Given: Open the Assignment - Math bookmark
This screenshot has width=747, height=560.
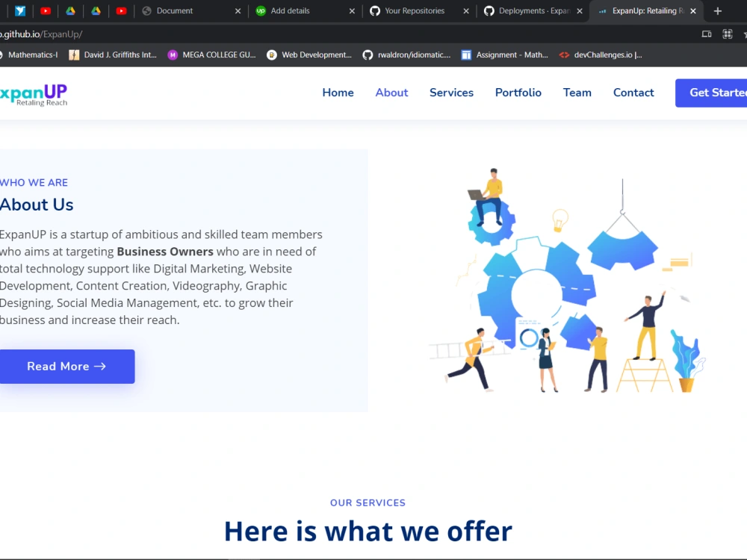Looking at the screenshot, I should 504,55.
